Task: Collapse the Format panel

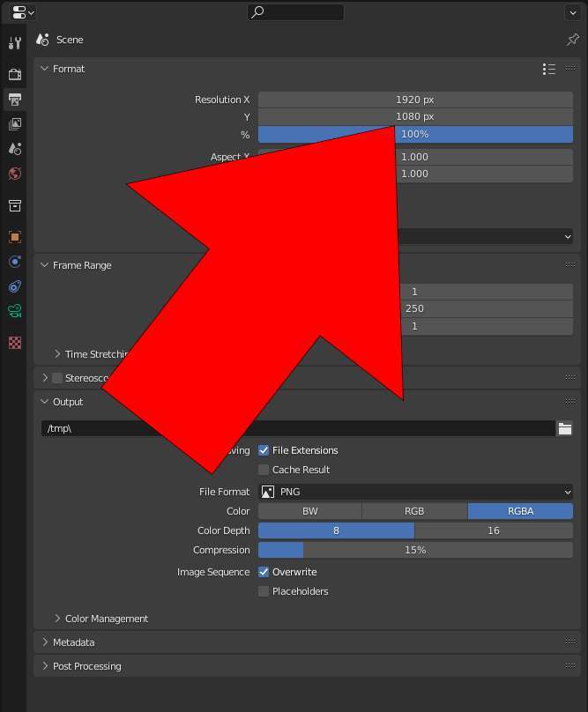Action: 44,69
